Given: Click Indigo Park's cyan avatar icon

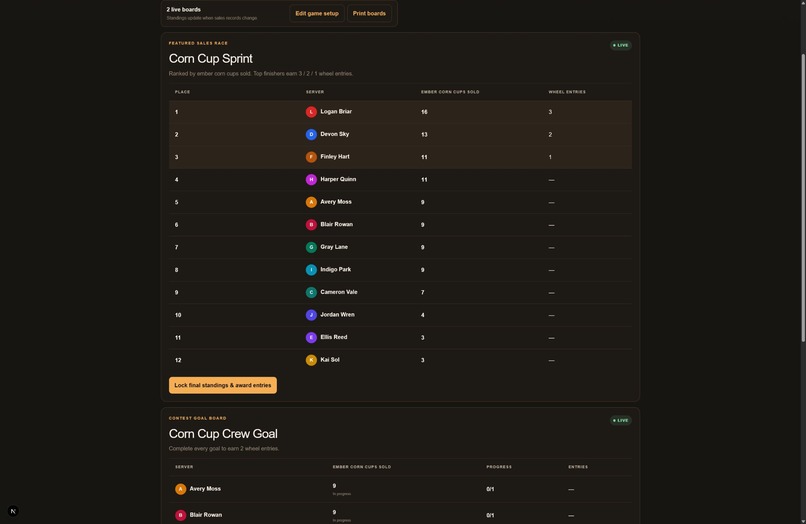Looking at the screenshot, I should pos(311,270).
